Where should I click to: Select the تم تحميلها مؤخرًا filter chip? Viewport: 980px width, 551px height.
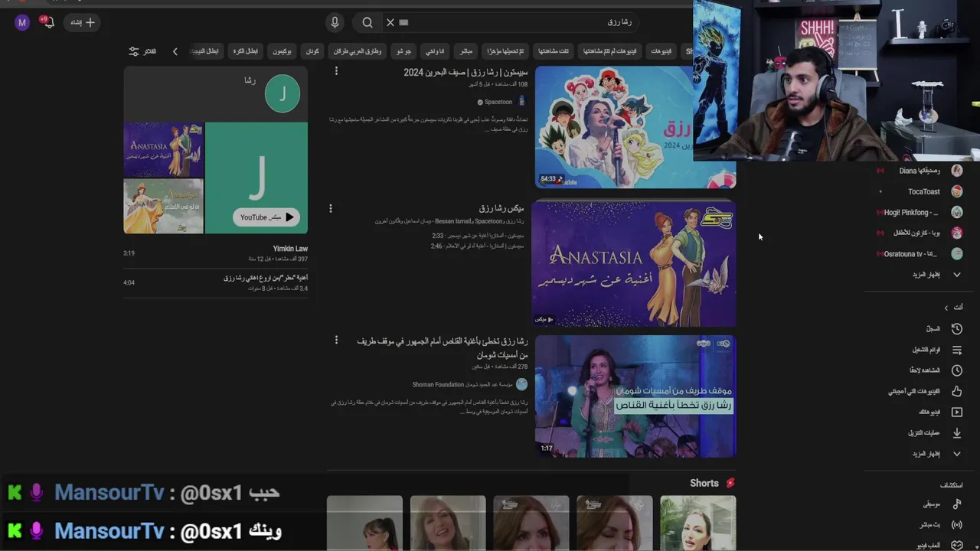[505, 51]
